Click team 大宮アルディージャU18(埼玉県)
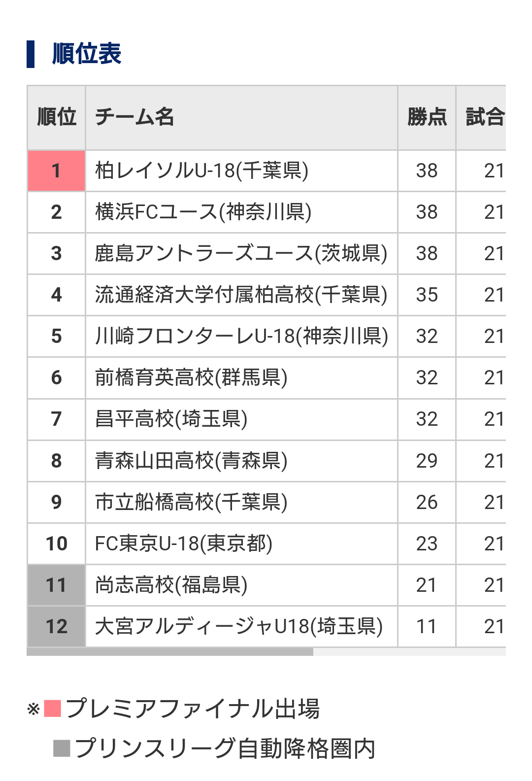This screenshot has height=781, width=532. tap(239, 626)
